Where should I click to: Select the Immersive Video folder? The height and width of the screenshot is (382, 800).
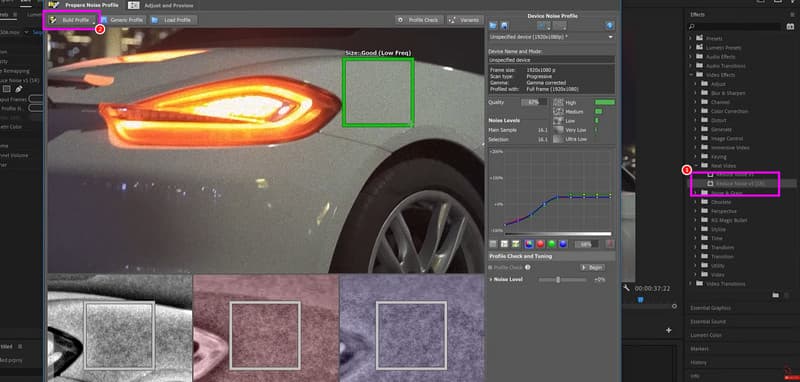coord(730,147)
